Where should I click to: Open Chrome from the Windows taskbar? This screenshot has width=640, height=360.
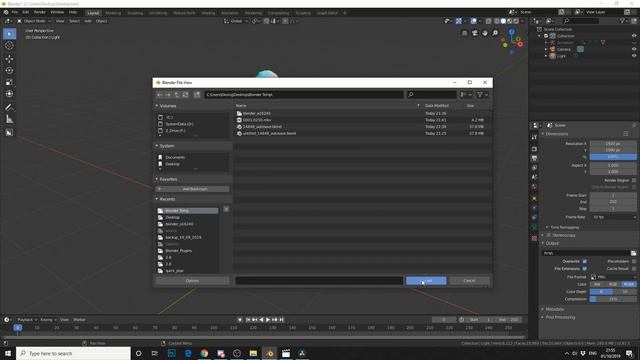coord(204,353)
